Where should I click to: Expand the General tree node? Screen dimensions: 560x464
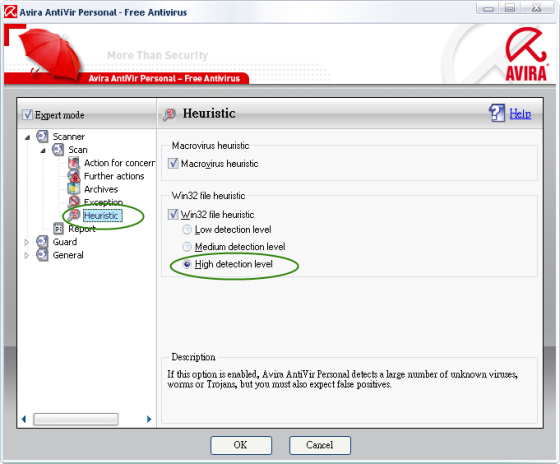(x=26, y=255)
